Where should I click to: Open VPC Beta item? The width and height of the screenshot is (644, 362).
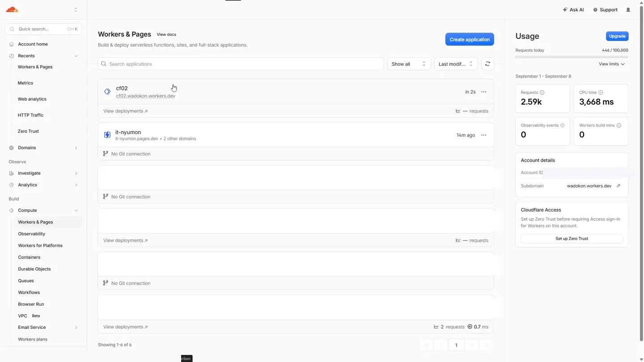(x=29, y=316)
